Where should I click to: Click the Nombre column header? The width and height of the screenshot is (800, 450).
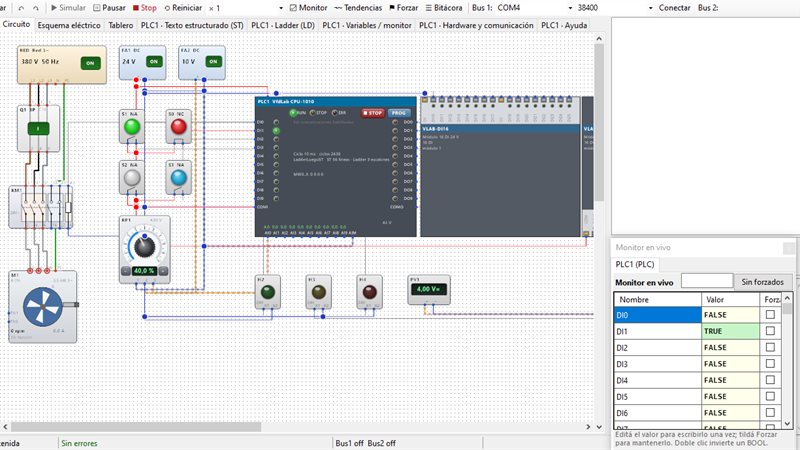(658, 299)
